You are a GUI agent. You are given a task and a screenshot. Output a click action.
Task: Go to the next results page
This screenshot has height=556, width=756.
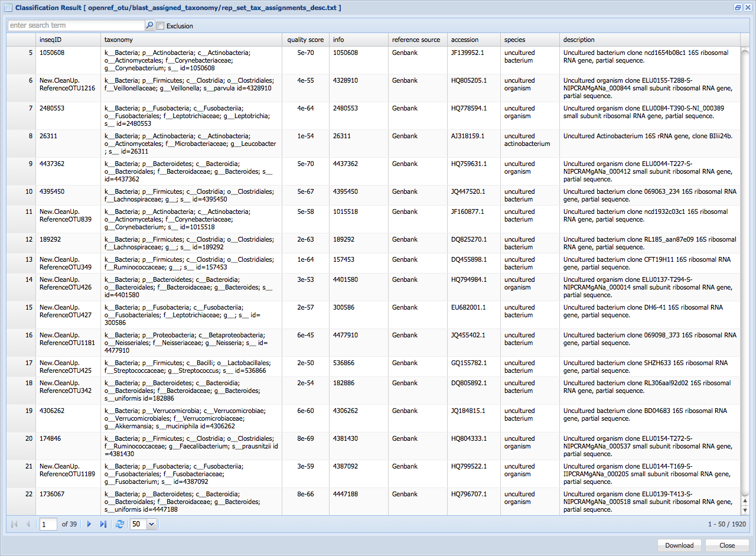pos(89,524)
